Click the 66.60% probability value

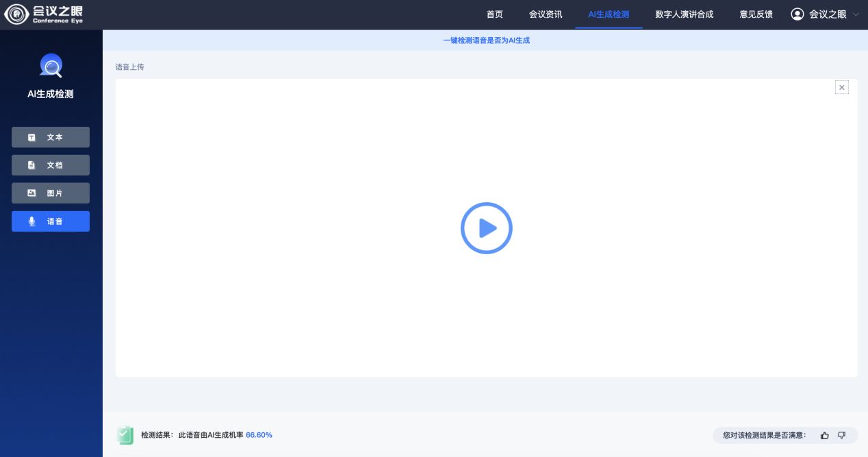click(x=259, y=435)
